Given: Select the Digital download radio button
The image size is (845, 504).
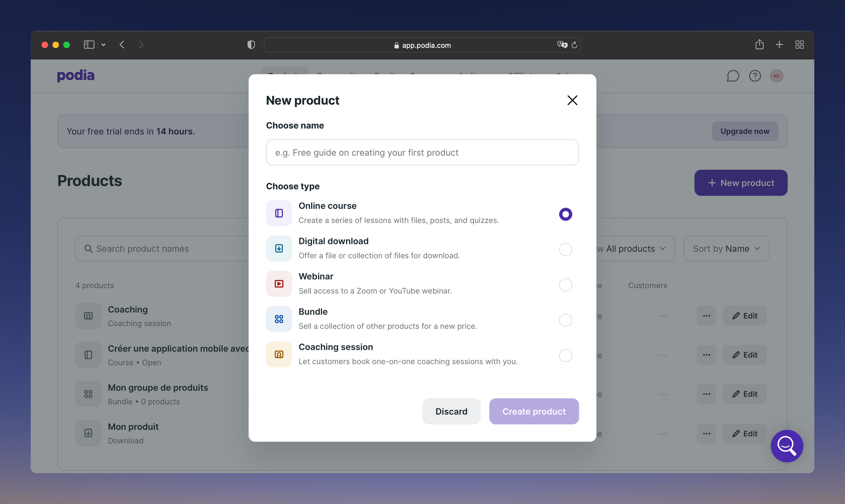Looking at the screenshot, I should click(x=565, y=249).
